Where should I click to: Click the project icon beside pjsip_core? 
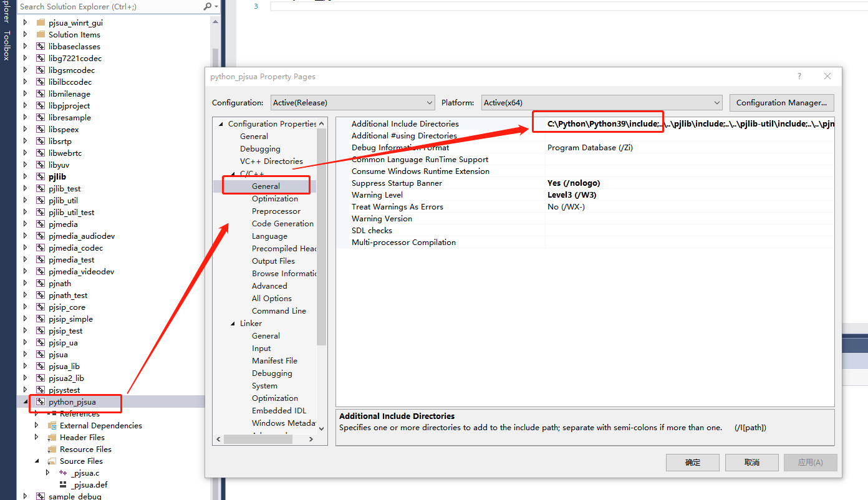coord(41,307)
